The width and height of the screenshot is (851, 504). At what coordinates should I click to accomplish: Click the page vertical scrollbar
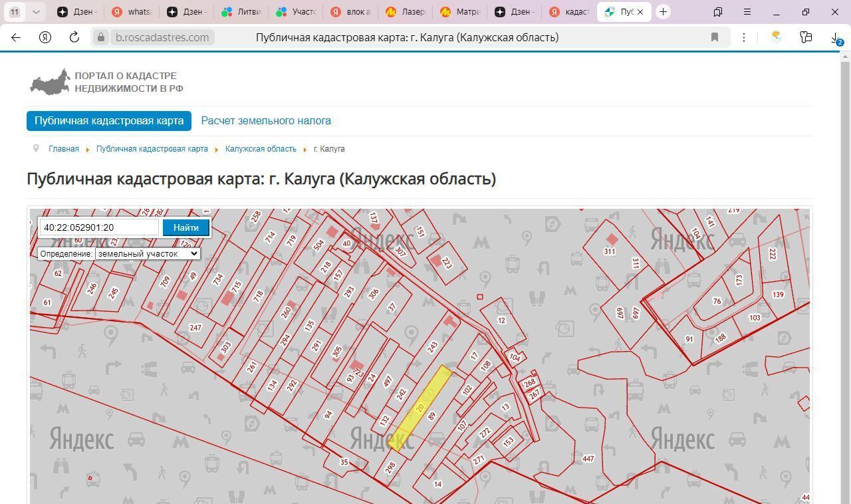click(846, 279)
